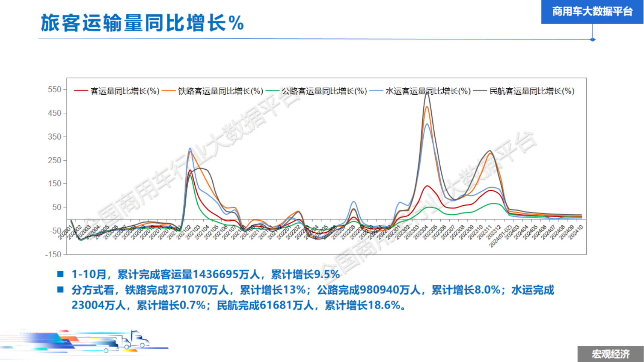Screen dimensions: 644x362
Task: Click the 民航 line's highest peak in 2023
Action: pyautogui.click(x=427, y=93)
